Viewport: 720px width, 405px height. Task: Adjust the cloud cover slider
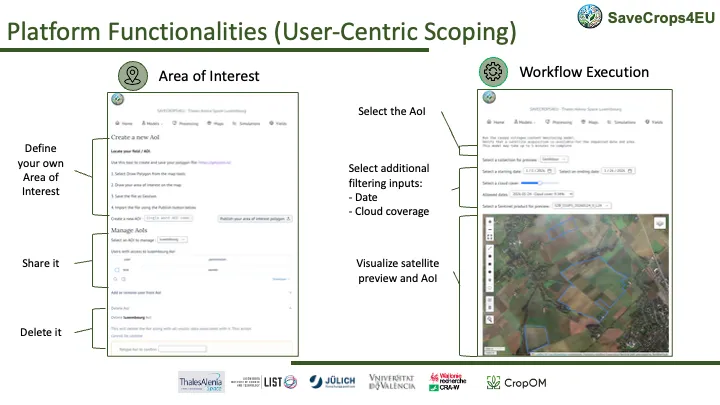pyautogui.click(x=540, y=183)
